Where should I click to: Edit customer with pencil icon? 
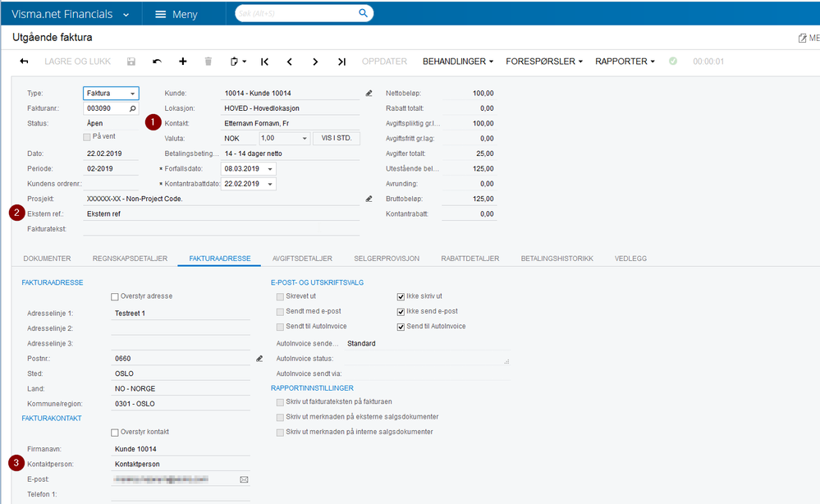point(369,94)
